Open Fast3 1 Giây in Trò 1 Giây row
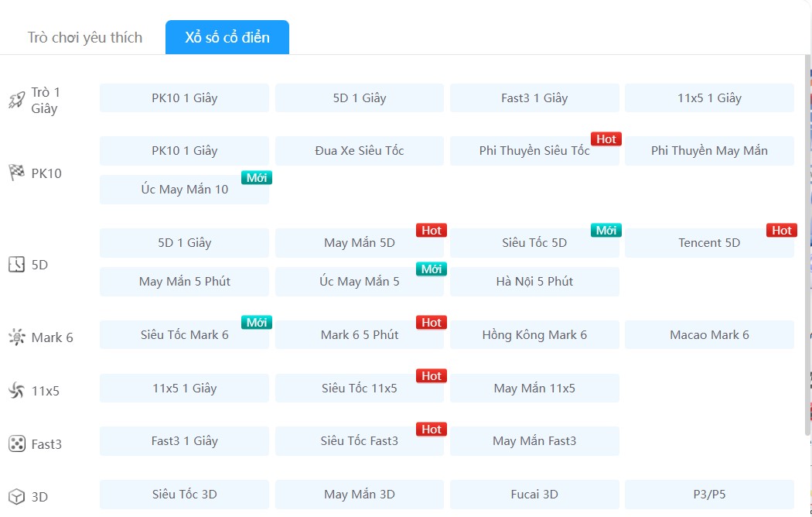 click(534, 98)
